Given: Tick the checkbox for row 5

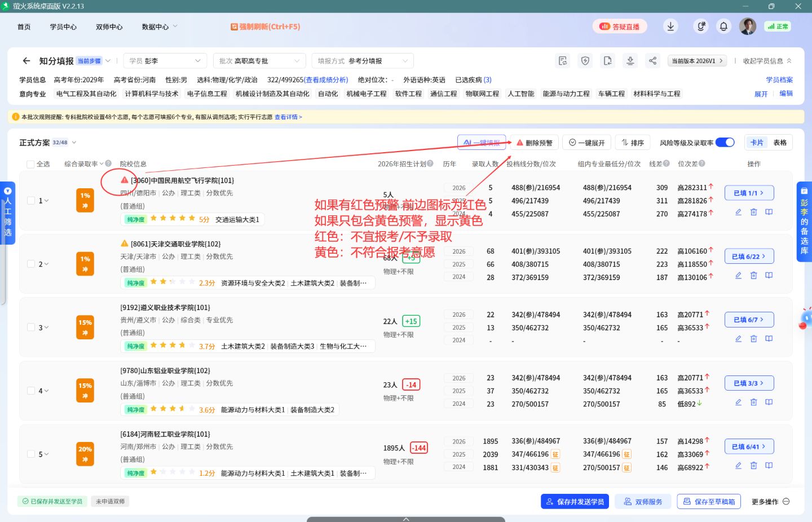Looking at the screenshot, I should click(x=31, y=454).
